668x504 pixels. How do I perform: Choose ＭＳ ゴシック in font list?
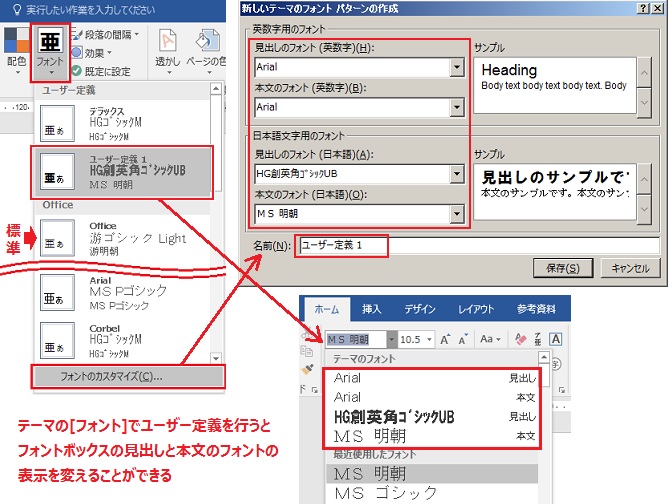coord(432,493)
